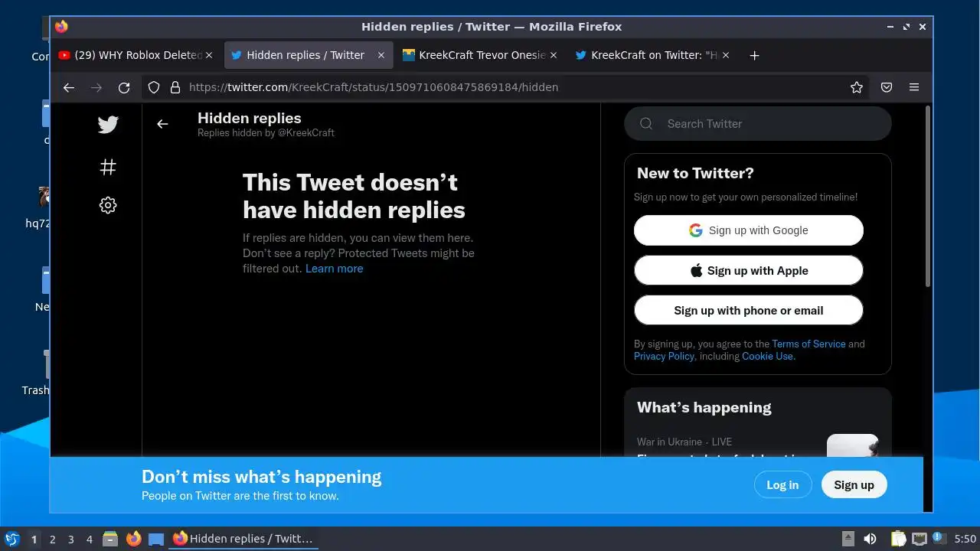Image resolution: width=980 pixels, height=551 pixels.
Task: Click the Firefox logo in title bar
Action: [x=61, y=27]
